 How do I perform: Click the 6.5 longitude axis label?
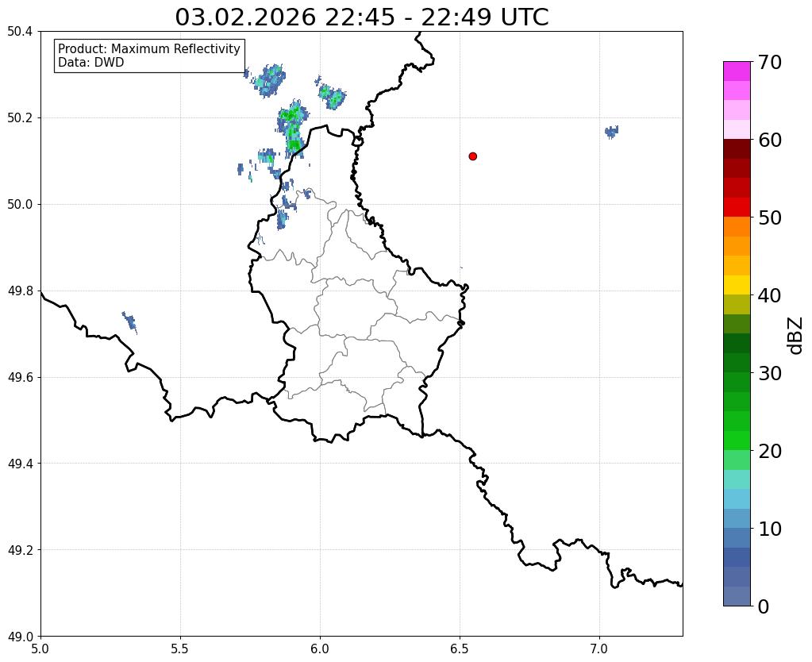[x=460, y=649]
